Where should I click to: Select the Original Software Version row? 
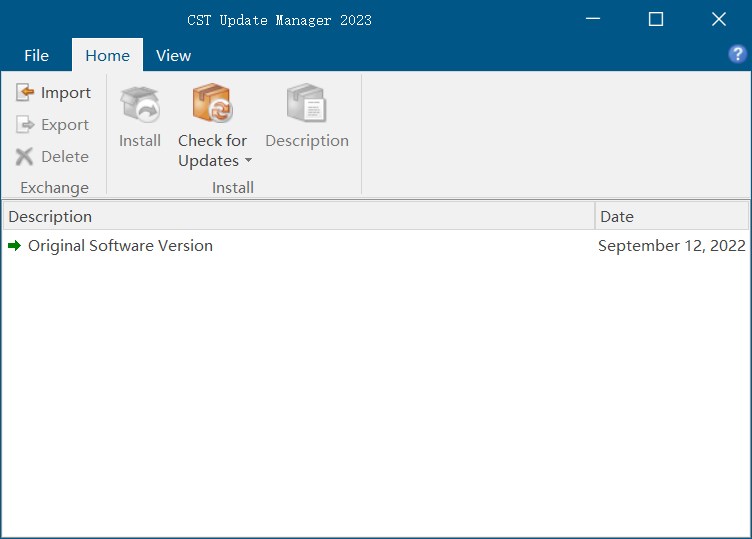[376, 246]
